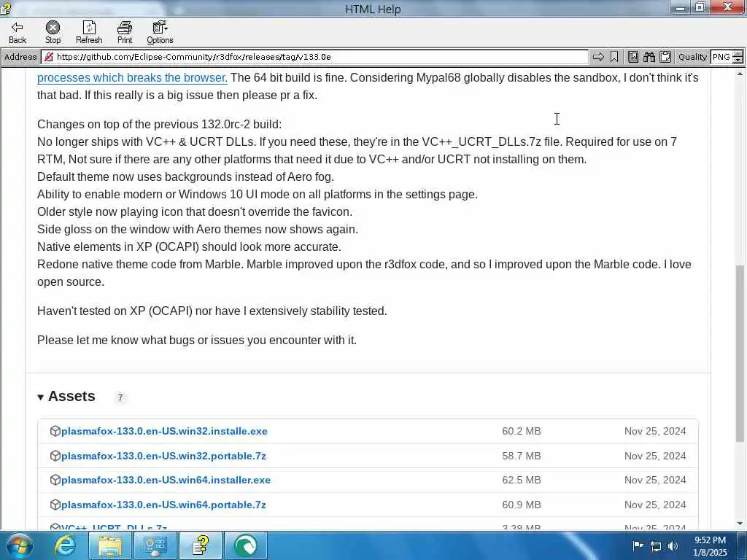Download plasmafox-133.0.en-US.win64.installer.exe
This screenshot has height=560, width=747.
(x=166, y=480)
